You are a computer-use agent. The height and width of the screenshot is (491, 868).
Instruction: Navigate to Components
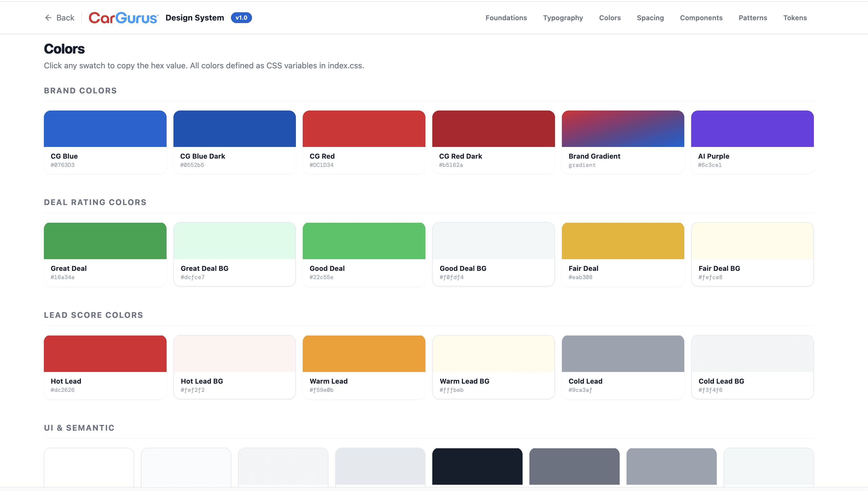point(701,18)
